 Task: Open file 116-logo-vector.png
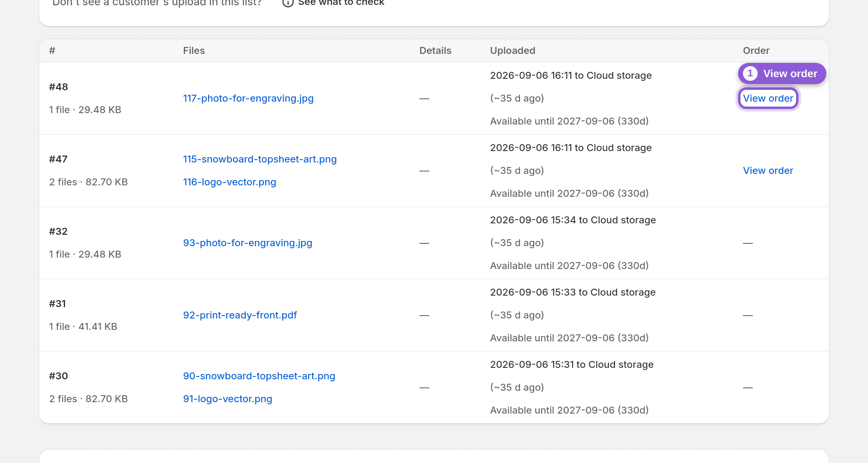tap(230, 182)
